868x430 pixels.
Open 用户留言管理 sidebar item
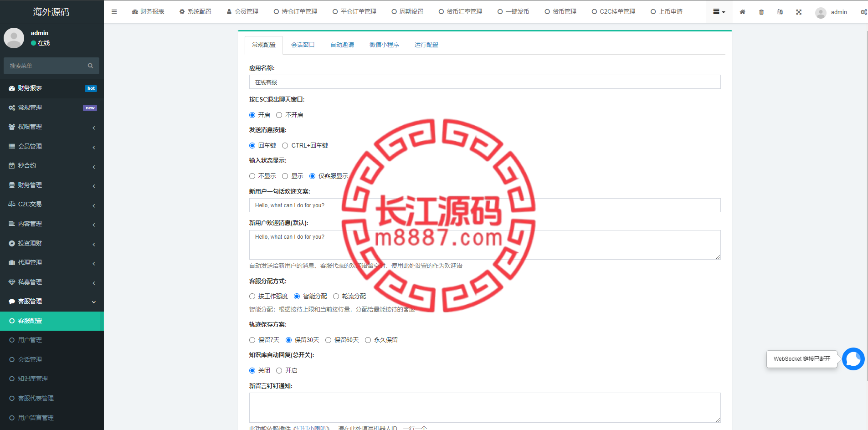pyautogui.click(x=52, y=418)
